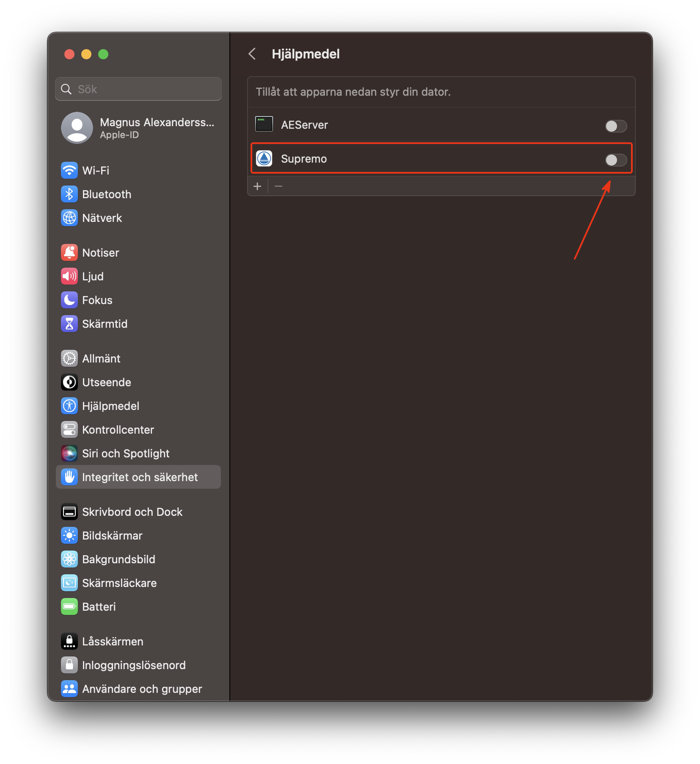Open the Utseende appearance icon
The height and width of the screenshot is (764, 700).
click(x=69, y=382)
